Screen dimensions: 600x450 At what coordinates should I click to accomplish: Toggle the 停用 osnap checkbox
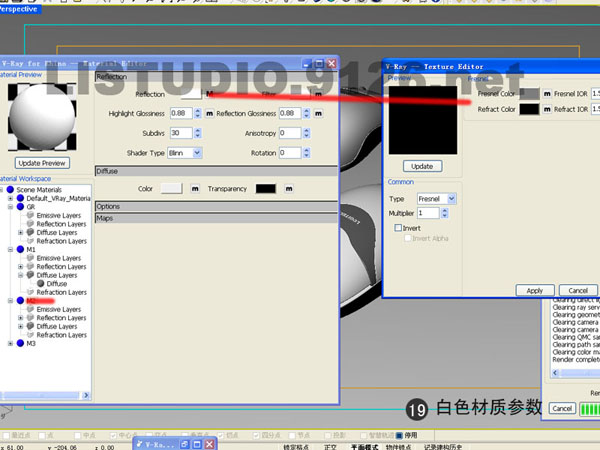(399, 435)
